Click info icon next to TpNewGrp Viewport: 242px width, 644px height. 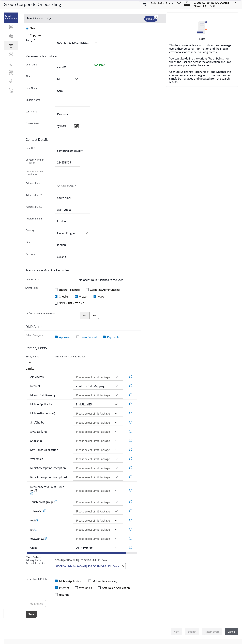pos(45,511)
